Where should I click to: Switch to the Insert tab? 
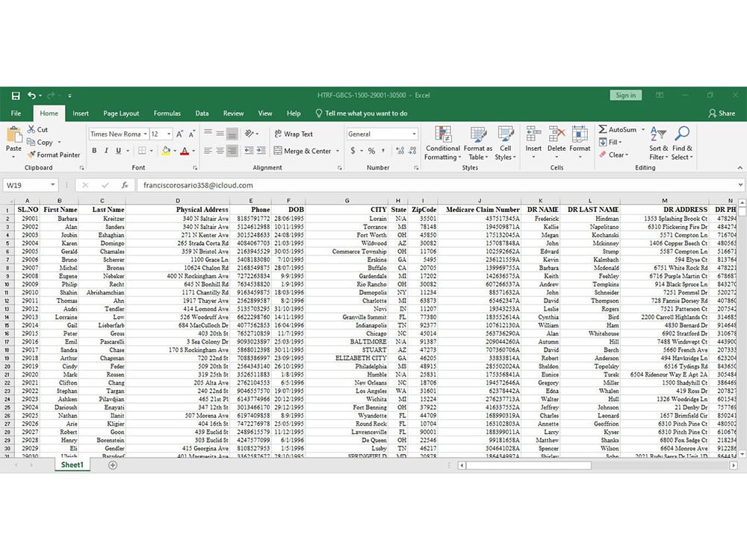(81, 113)
